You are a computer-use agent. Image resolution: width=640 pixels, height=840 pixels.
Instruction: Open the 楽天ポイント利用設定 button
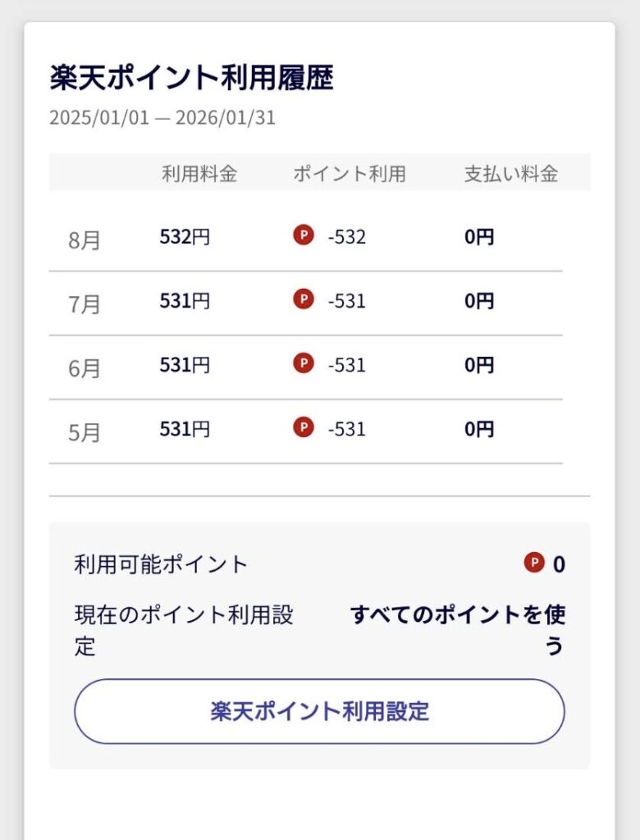tap(319, 710)
